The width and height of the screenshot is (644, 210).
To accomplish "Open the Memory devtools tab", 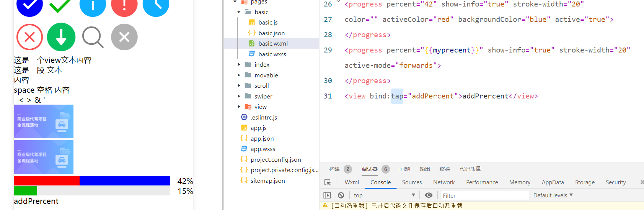I will (x=520, y=182).
